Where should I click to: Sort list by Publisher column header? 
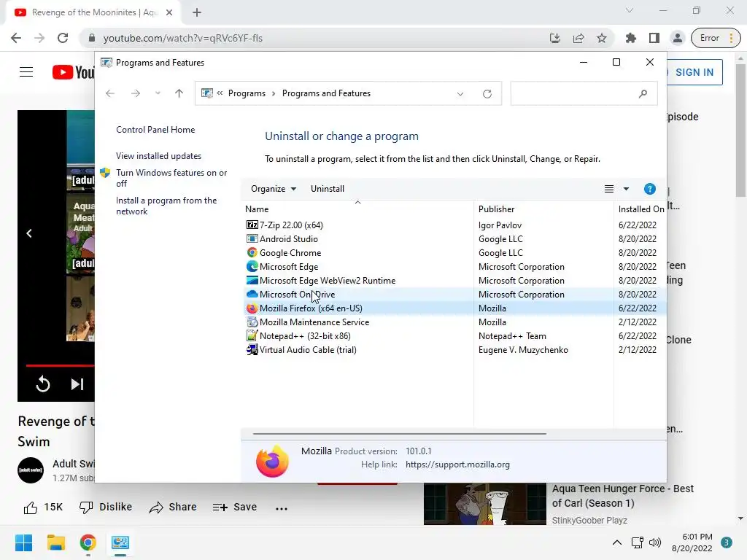pyautogui.click(x=544, y=209)
